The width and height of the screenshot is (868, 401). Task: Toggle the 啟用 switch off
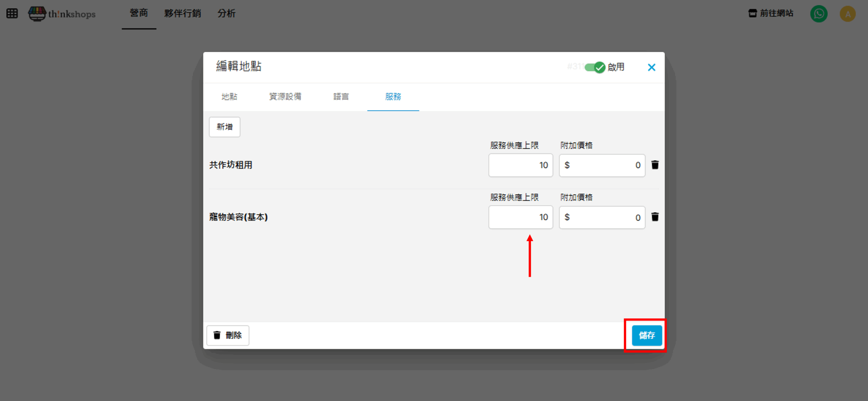click(595, 67)
